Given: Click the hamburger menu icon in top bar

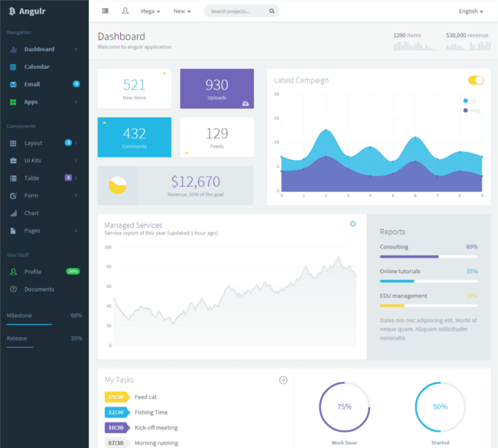Looking at the screenshot, I should point(105,11).
